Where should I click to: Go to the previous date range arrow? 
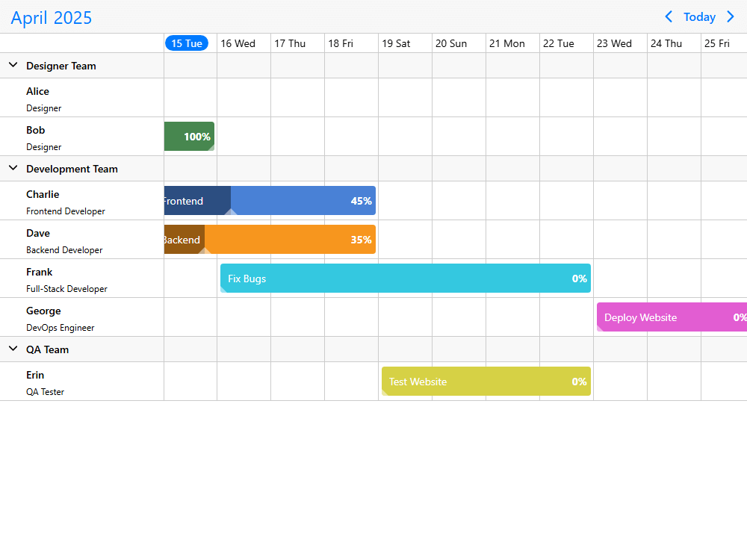(x=669, y=16)
